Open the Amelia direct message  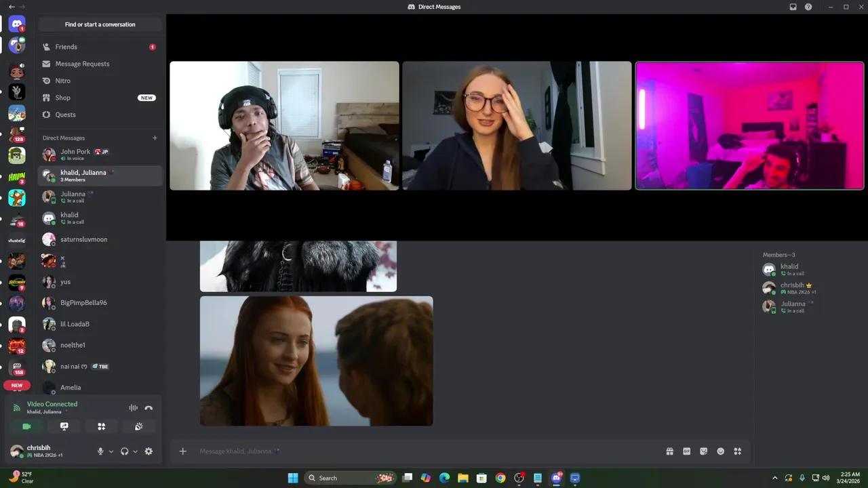pos(100,388)
